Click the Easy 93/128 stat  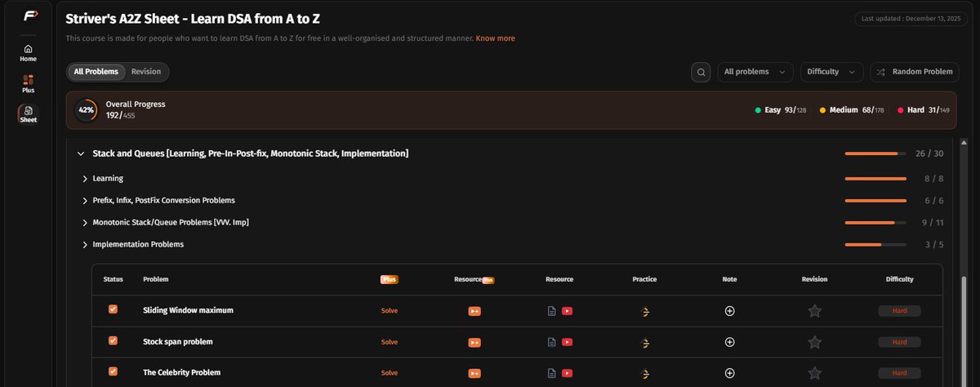click(781, 109)
